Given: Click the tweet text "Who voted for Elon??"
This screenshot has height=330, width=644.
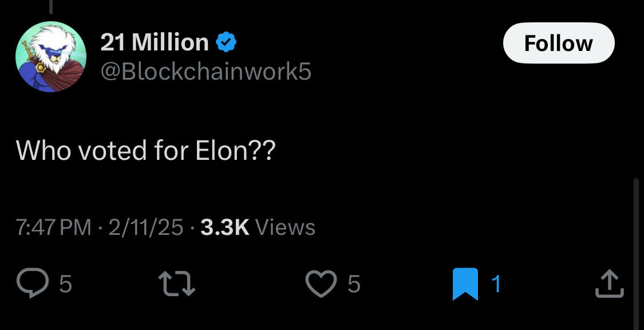Looking at the screenshot, I should [145, 150].
